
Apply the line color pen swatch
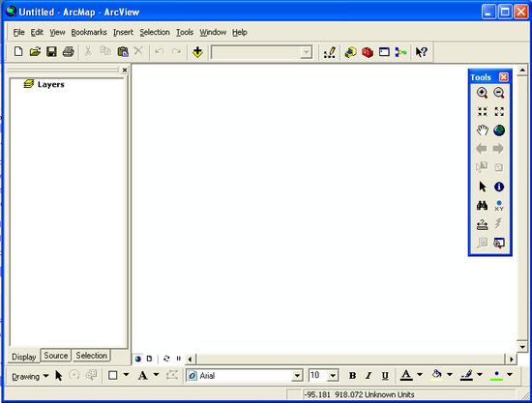click(467, 375)
